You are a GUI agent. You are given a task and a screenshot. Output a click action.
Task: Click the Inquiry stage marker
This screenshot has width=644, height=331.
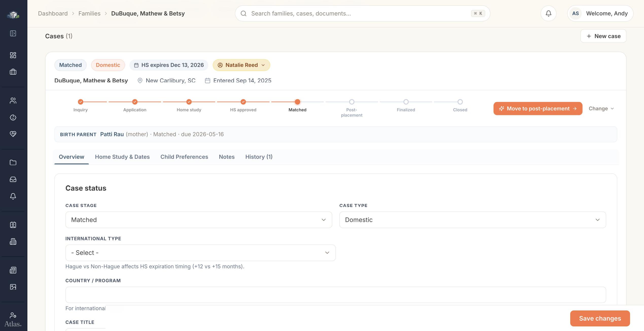point(81,102)
